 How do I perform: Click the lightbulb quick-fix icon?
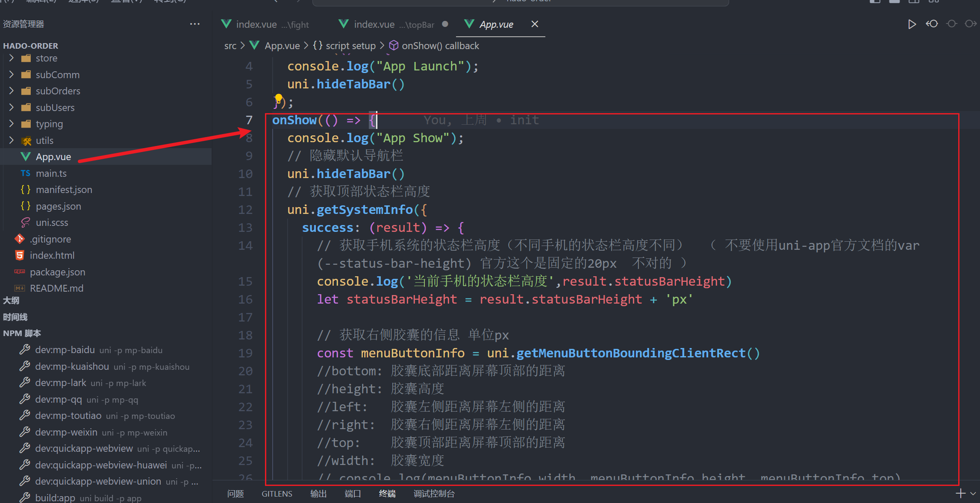[278, 99]
